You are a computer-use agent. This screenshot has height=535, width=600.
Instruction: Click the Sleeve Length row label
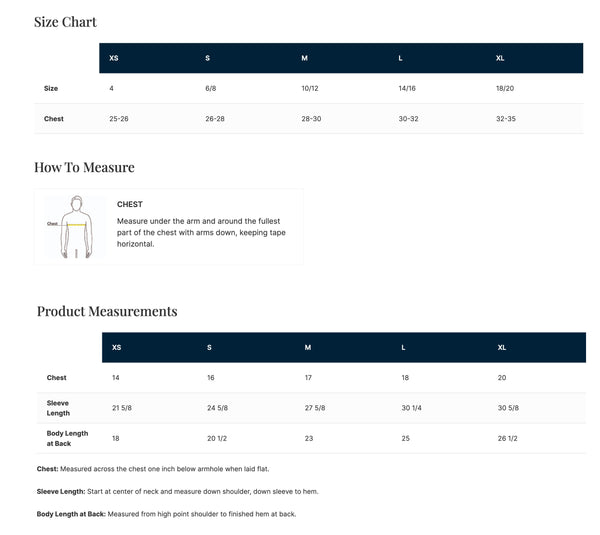58,407
